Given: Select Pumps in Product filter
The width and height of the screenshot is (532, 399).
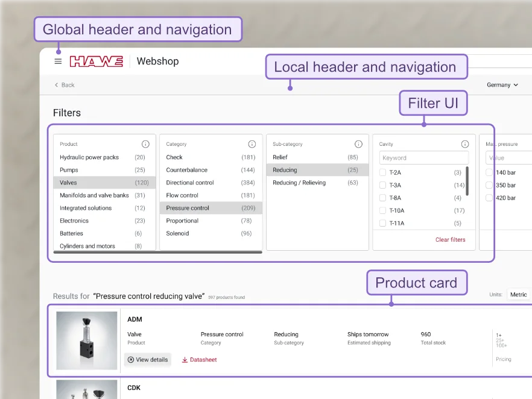Looking at the screenshot, I should click(x=104, y=170).
